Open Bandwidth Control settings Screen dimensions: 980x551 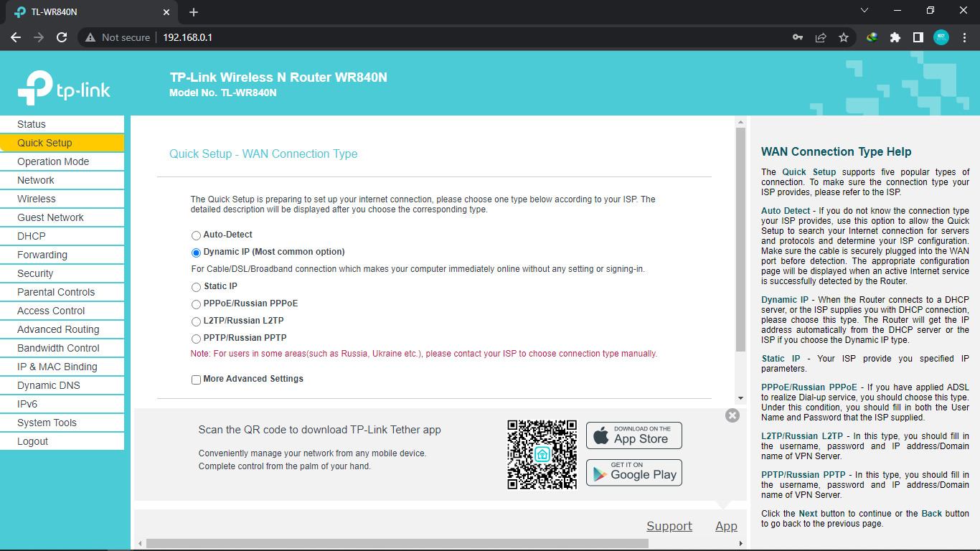[62, 348]
